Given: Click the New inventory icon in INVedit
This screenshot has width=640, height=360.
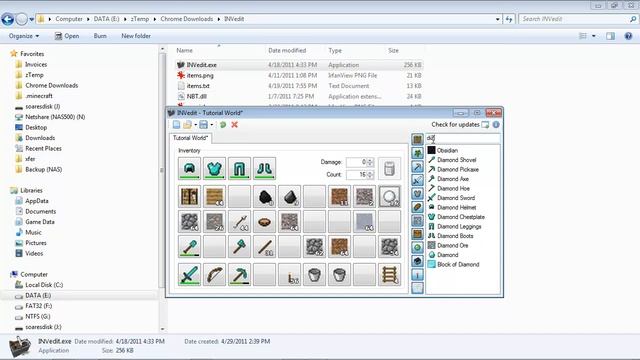Looking at the screenshot, I should point(176,125).
